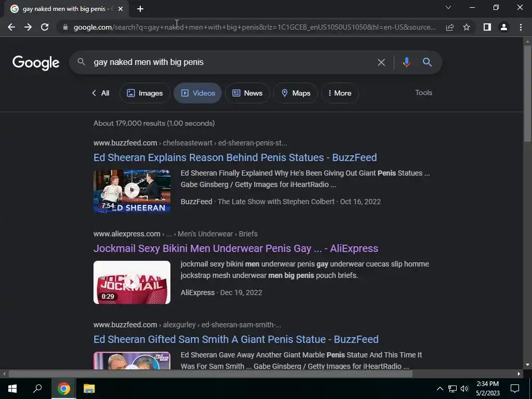
Task: Click the vertical scrollbar thumb
Action: 527,94
